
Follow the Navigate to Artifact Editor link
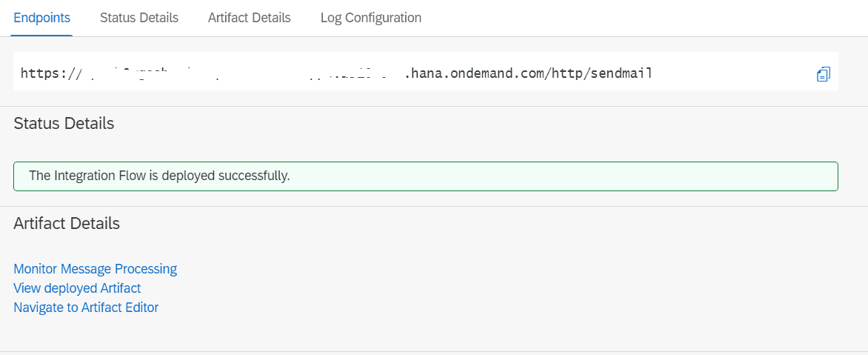[x=86, y=307]
